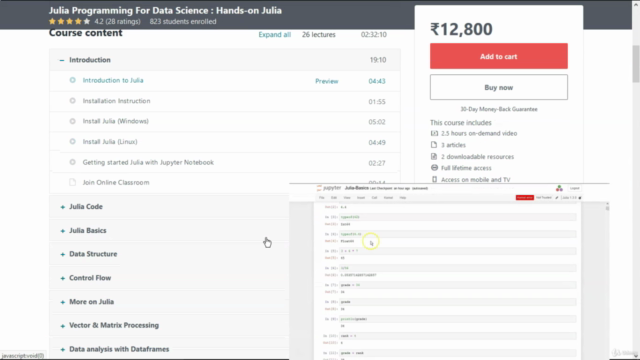
Task: Click the Jupyter notebook scrollbar
Action: 607,208
